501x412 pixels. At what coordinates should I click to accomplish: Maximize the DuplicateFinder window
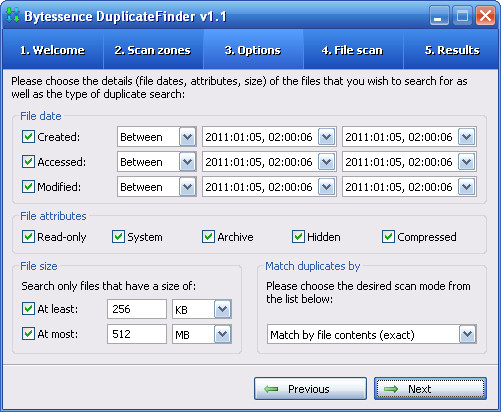[x=462, y=15]
